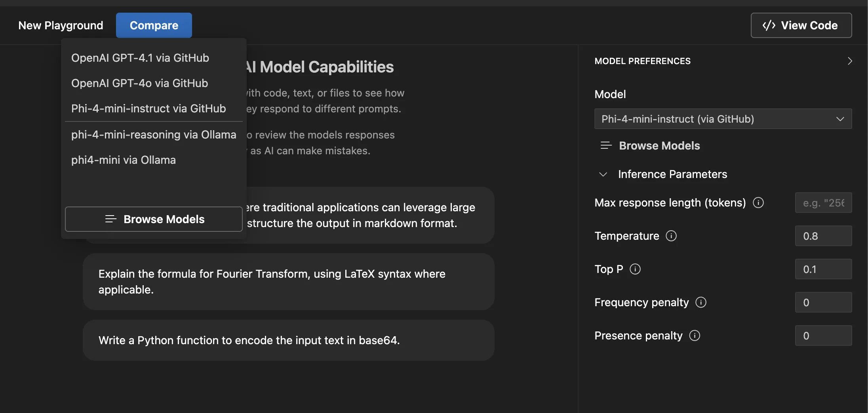The image size is (868, 413).
Task: Choose phi-4-mini-reasoning via Ollama
Action: (154, 135)
